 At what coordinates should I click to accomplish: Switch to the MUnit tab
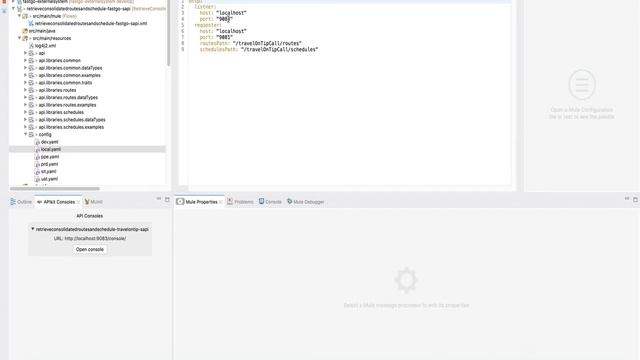tap(93, 202)
